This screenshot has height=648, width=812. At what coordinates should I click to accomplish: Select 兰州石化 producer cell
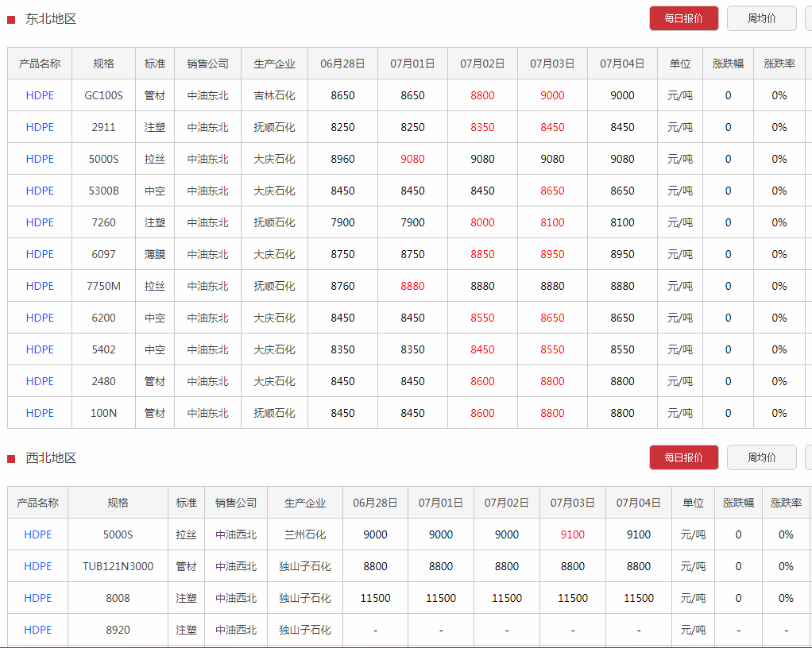[x=305, y=534]
